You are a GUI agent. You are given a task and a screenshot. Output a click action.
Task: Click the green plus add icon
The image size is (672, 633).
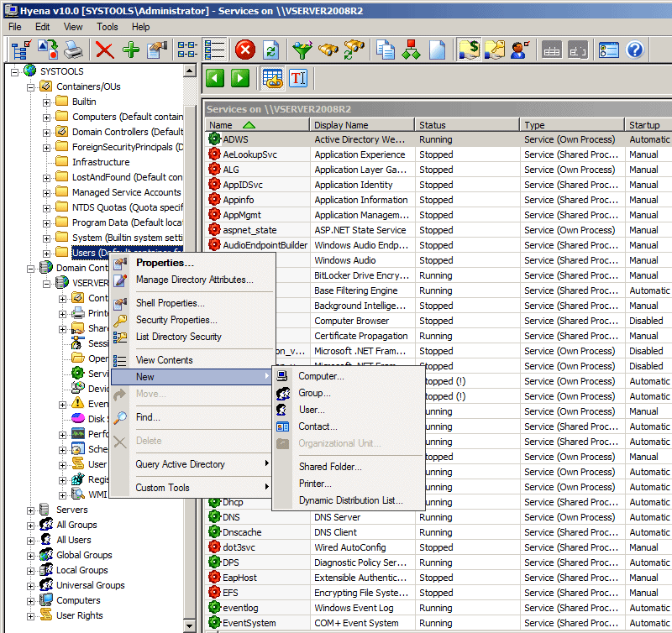point(130,50)
